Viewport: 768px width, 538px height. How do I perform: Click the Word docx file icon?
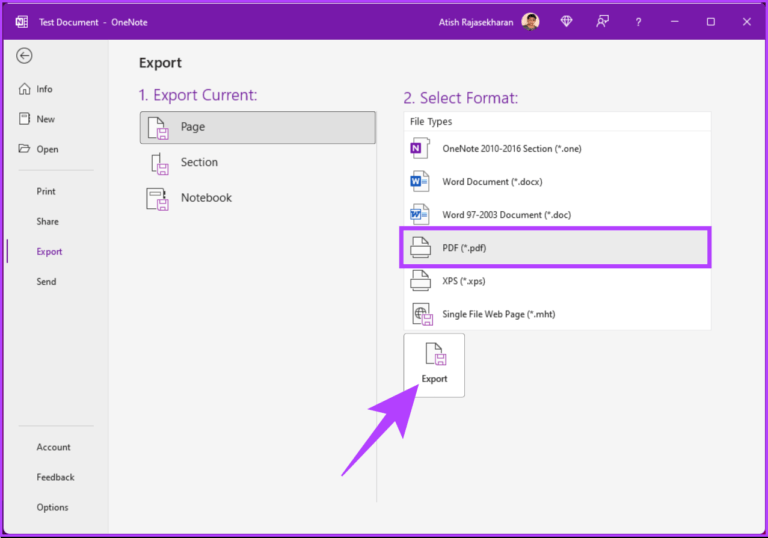(420, 181)
